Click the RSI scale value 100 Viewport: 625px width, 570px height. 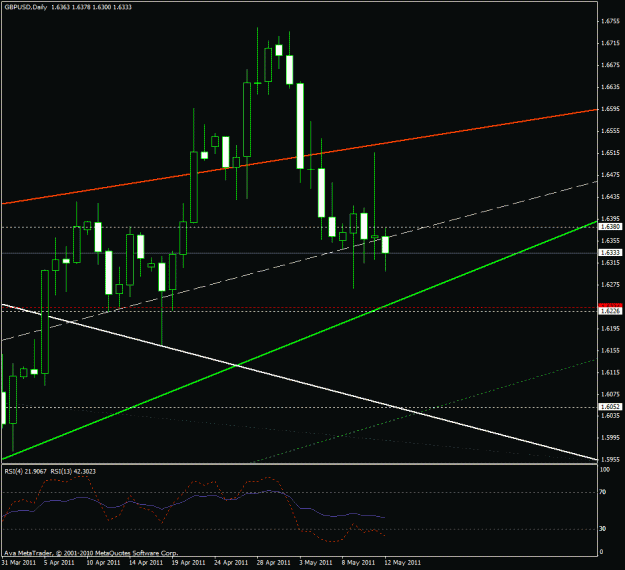[x=605, y=470]
